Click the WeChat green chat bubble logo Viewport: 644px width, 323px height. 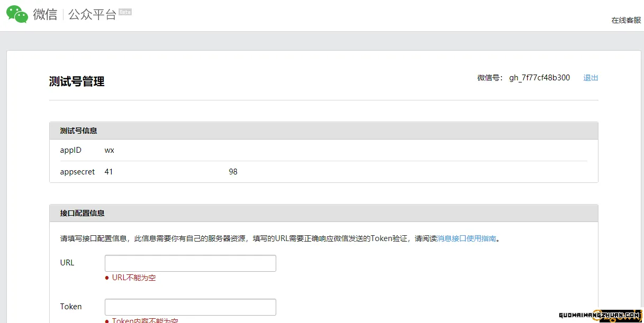[x=17, y=14]
